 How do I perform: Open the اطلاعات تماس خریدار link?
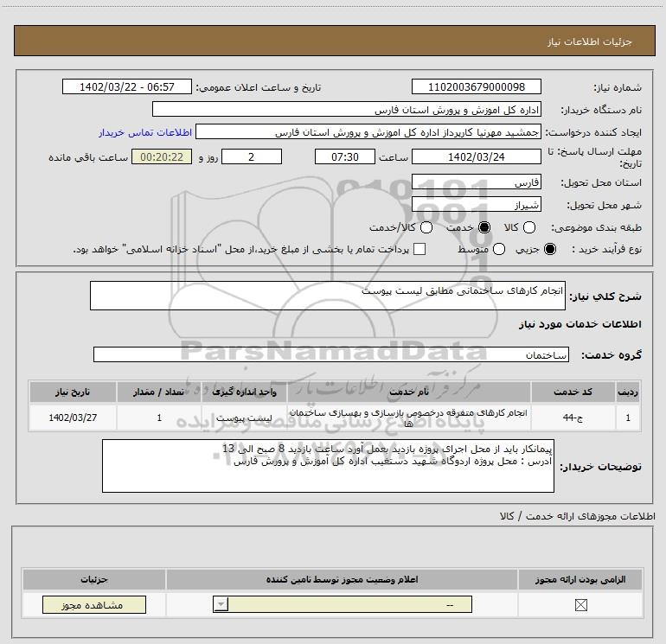pyautogui.click(x=145, y=132)
